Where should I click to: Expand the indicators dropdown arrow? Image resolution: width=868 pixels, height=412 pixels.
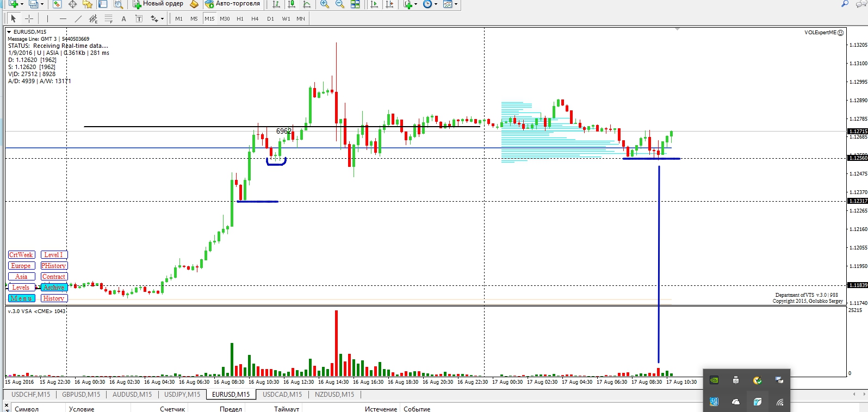click(416, 4)
